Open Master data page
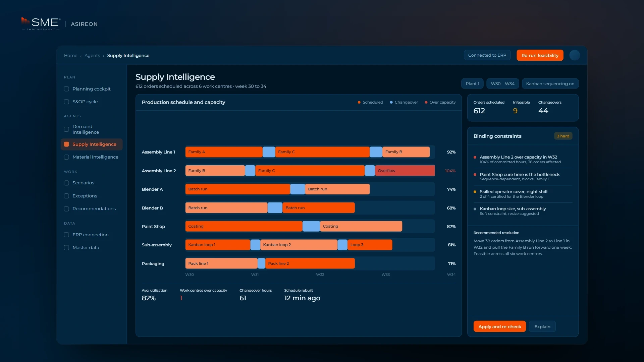Image resolution: width=644 pixels, height=362 pixels. click(x=92, y=247)
